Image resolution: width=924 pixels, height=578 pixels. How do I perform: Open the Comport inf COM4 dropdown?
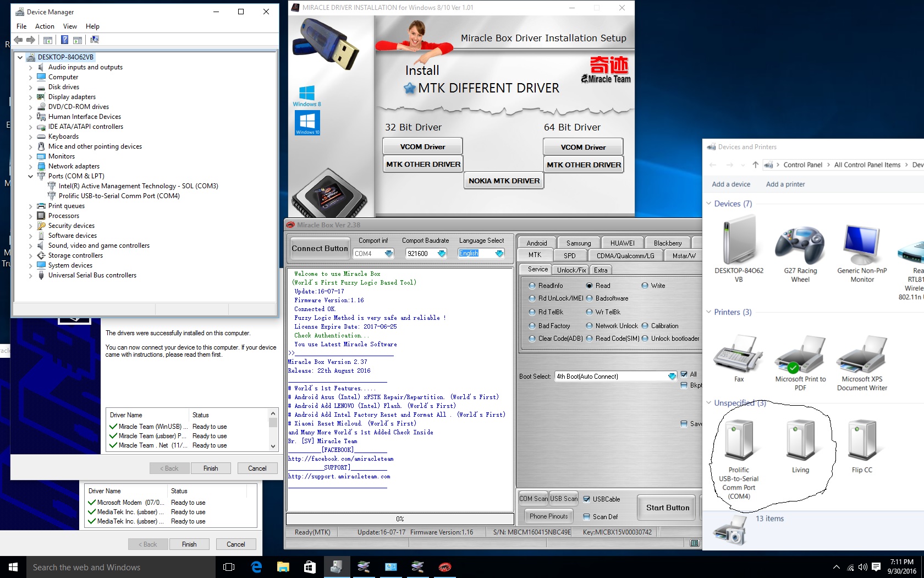[x=373, y=254]
